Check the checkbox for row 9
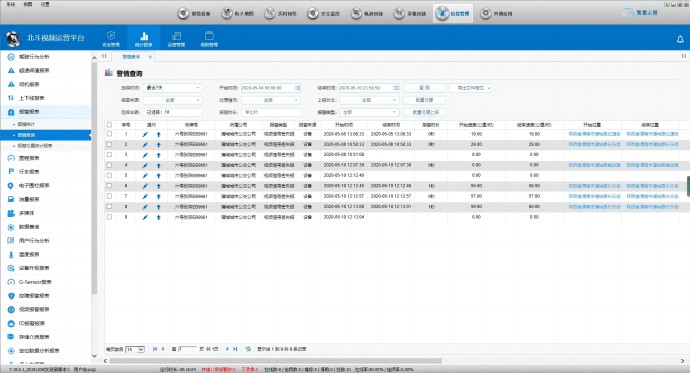690x373 pixels. 109,217
